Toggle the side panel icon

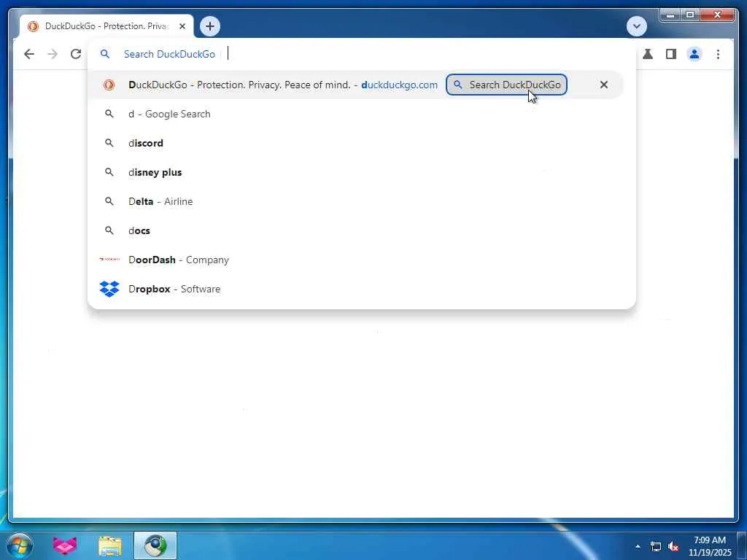671,54
